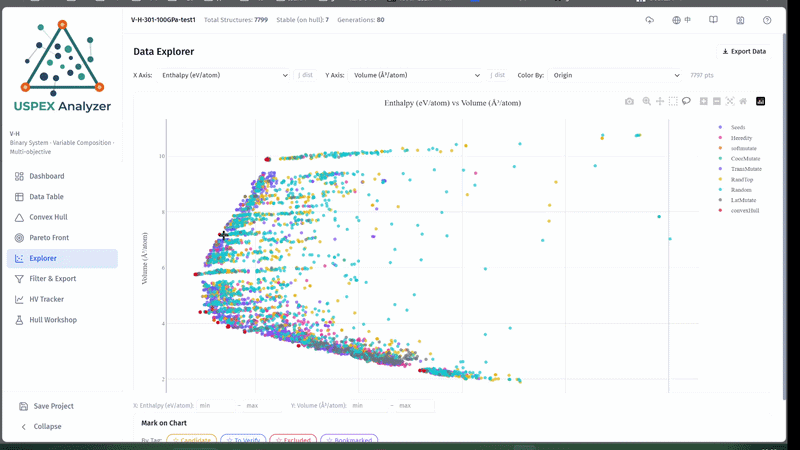Select the plot Zoom tool

coord(646,102)
